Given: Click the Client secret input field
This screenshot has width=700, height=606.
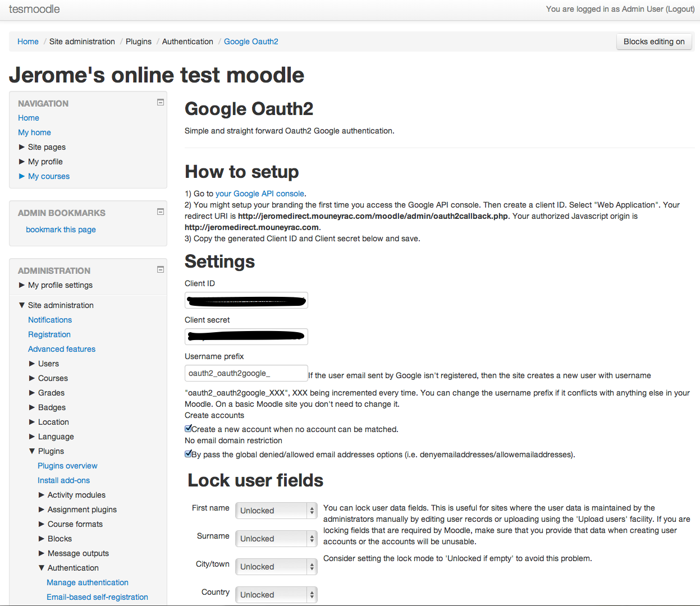Looking at the screenshot, I should 246,337.
